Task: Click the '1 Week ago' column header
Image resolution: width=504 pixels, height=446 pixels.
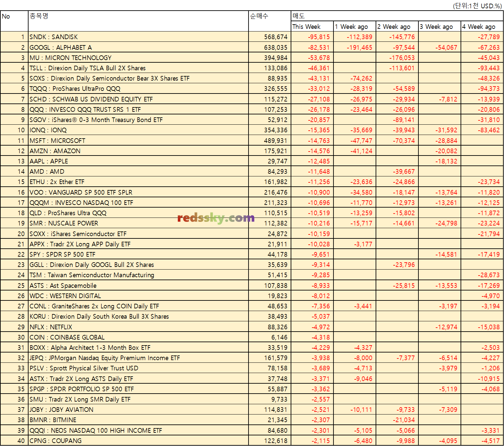Action: (x=355, y=27)
